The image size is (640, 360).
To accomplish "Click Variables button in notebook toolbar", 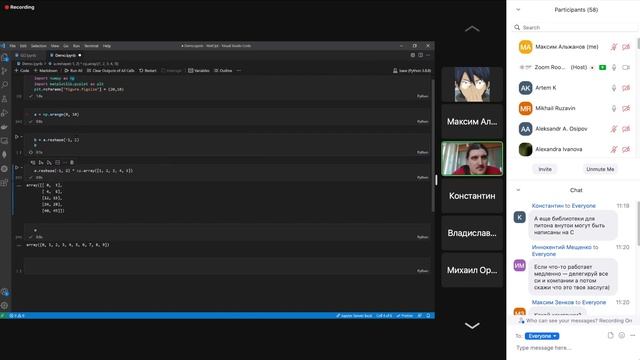I will [x=199, y=71].
